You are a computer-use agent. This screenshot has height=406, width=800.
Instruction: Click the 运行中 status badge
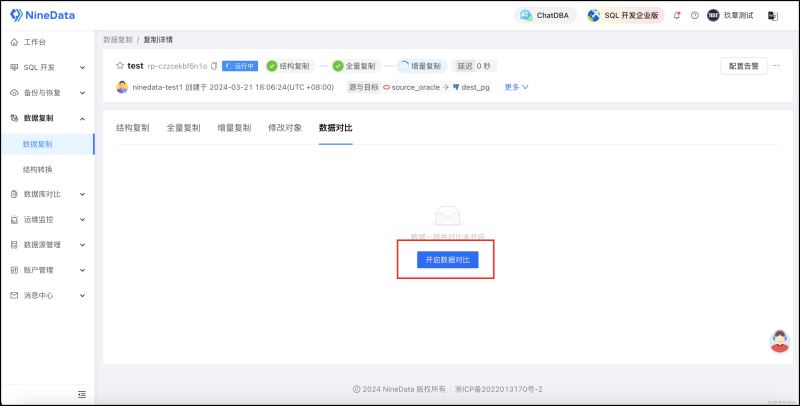(x=240, y=66)
